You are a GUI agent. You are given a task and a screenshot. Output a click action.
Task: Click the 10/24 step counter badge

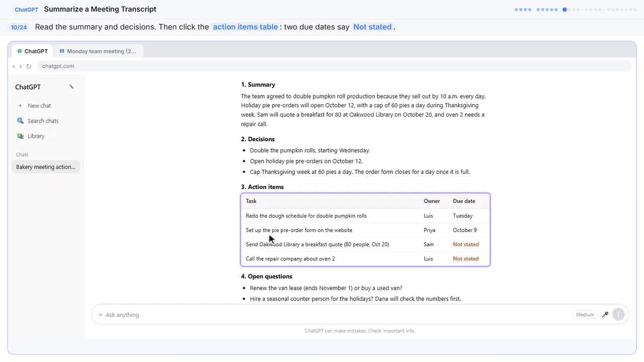click(19, 27)
